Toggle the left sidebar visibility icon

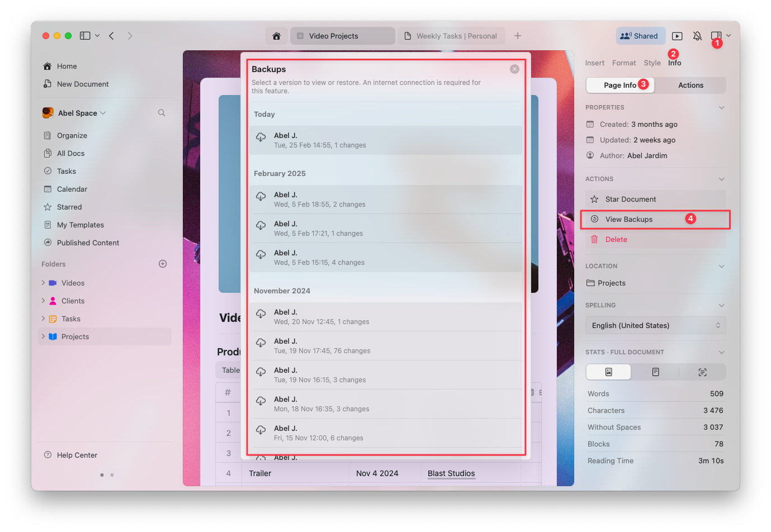coord(84,35)
